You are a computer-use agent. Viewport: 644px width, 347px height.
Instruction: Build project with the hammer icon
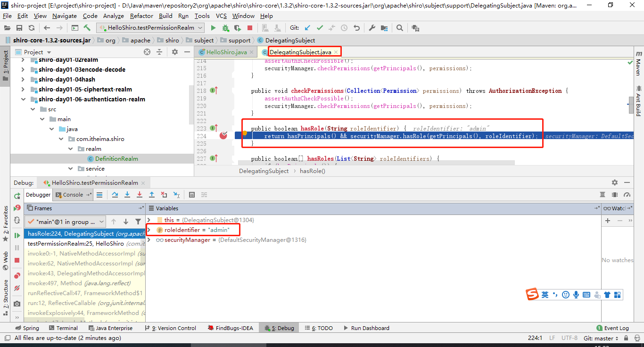pos(87,28)
